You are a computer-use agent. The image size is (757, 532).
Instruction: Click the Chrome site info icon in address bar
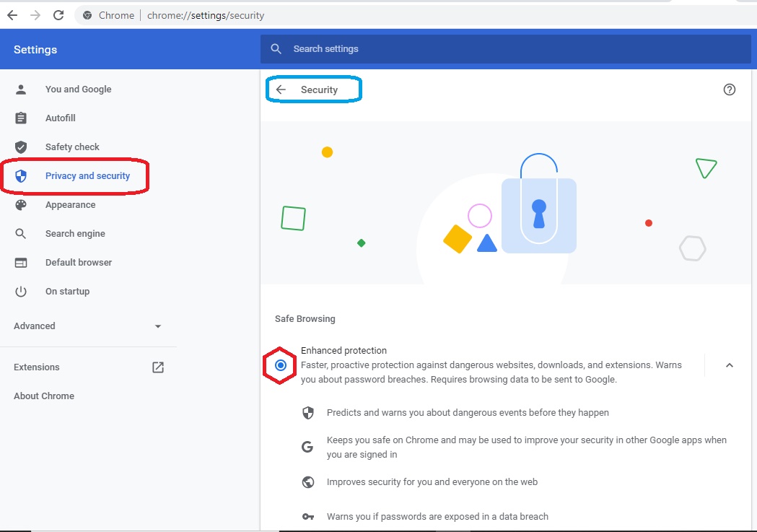point(87,15)
